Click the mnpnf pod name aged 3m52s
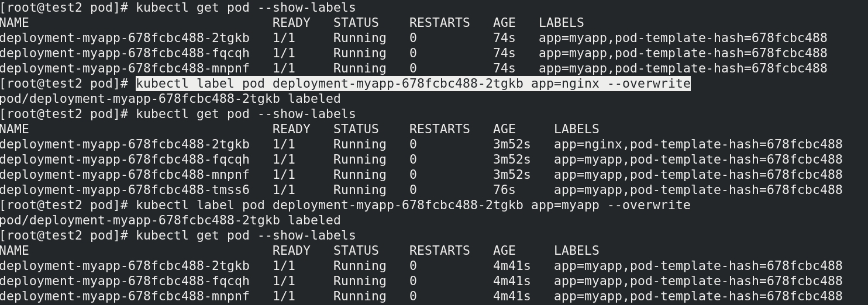 [x=125, y=175]
